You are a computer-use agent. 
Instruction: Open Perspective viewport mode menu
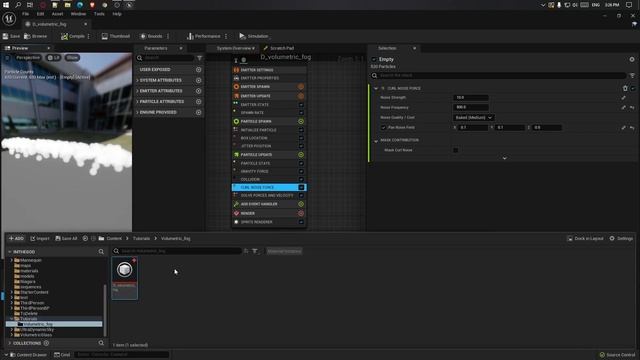pyautogui.click(x=27, y=58)
